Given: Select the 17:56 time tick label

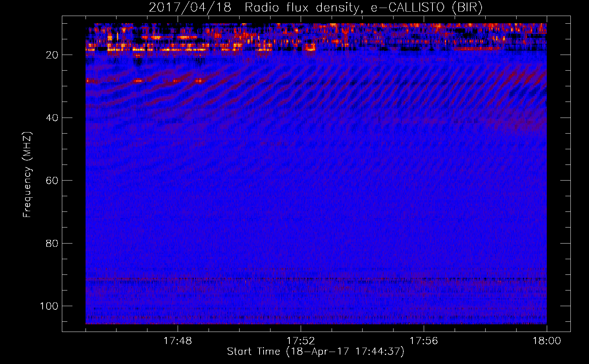Looking at the screenshot, I should click(x=424, y=341).
